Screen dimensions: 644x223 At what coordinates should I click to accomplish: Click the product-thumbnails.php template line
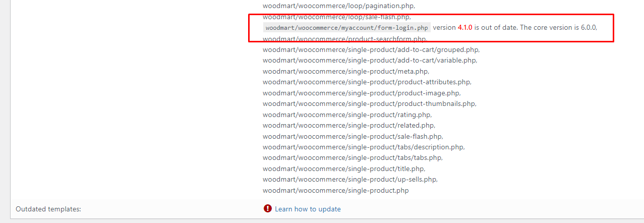(x=370, y=103)
